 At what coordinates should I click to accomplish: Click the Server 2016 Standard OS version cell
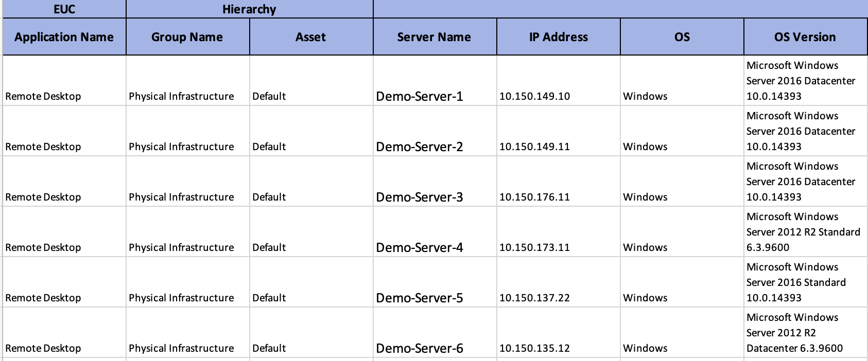coord(796,282)
